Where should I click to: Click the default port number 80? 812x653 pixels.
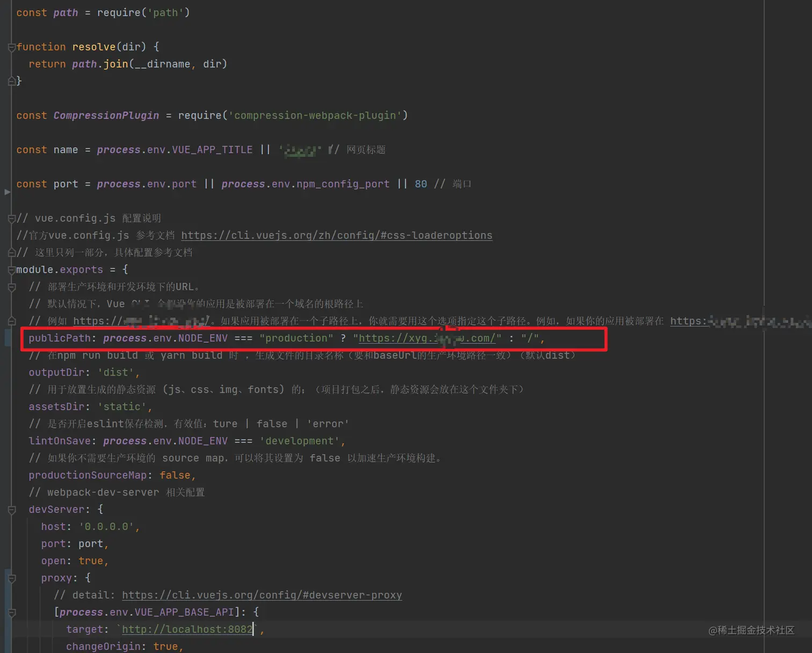point(421,184)
